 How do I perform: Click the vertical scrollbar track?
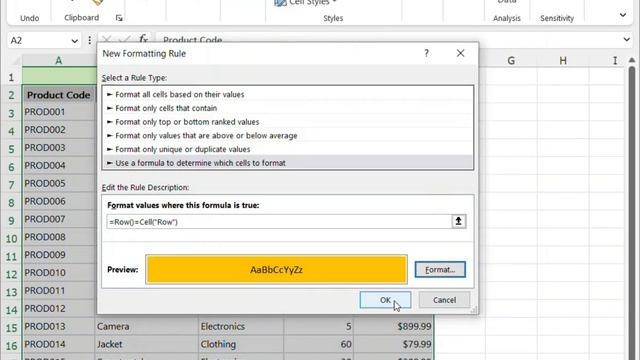click(x=632, y=212)
